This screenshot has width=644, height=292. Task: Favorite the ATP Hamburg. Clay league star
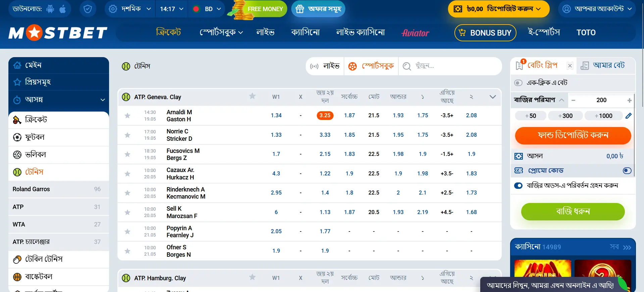pyautogui.click(x=252, y=277)
